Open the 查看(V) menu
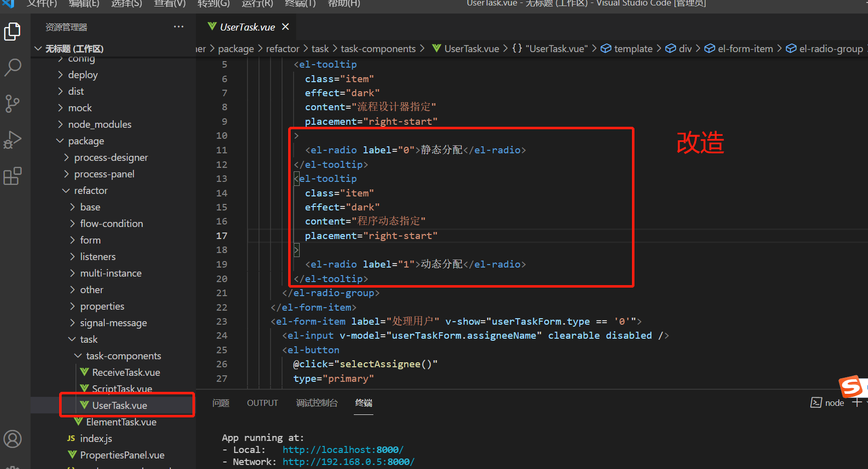868x469 pixels. pyautogui.click(x=170, y=4)
